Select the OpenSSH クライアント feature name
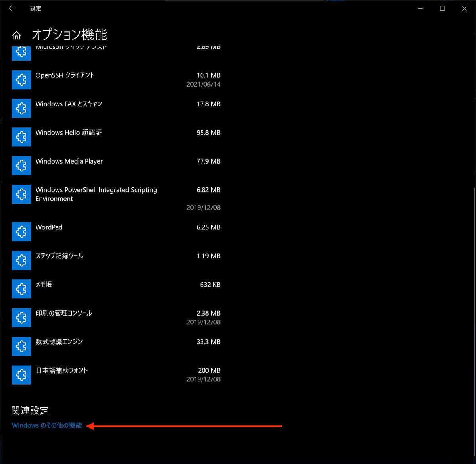Viewport: 476px width, 464px height. [x=65, y=75]
